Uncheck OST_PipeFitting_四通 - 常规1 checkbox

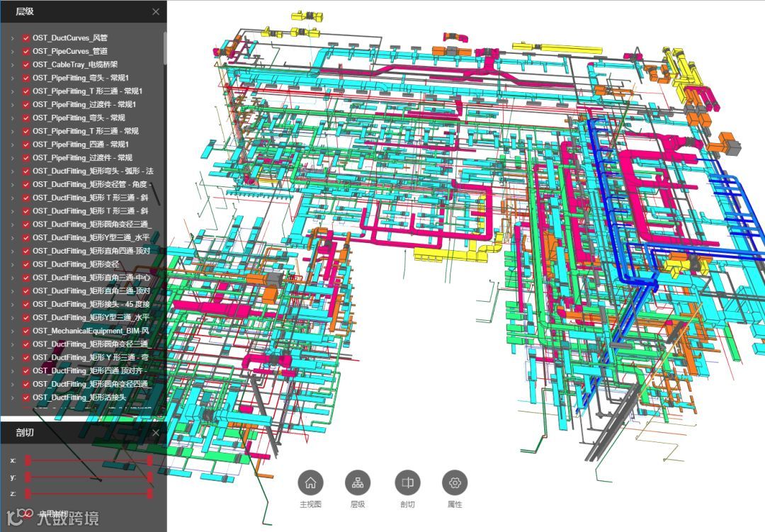point(26,145)
